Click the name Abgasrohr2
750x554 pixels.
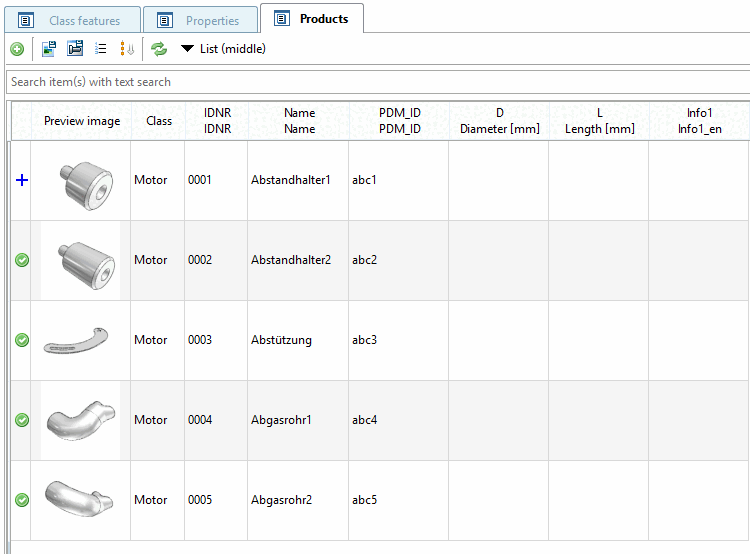281,500
